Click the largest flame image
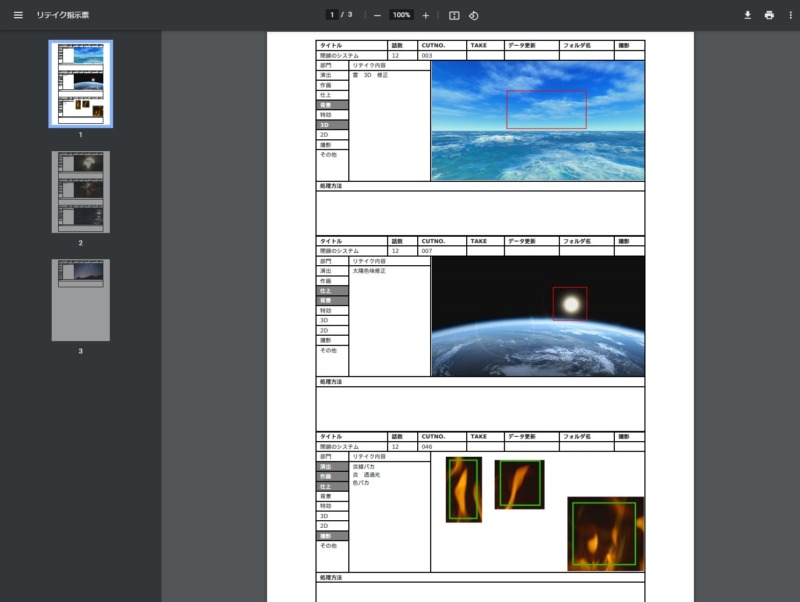 606,534
